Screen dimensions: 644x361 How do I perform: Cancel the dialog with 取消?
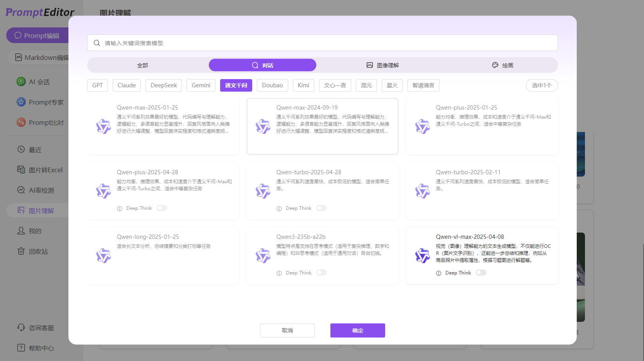[287, 330]
